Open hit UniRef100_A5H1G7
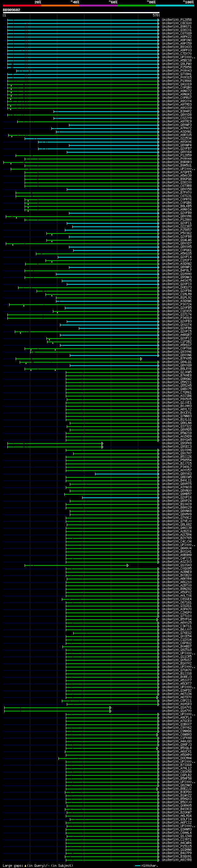Image resolution: width=197 pixels, height=868 pixels. click(177, 345)
